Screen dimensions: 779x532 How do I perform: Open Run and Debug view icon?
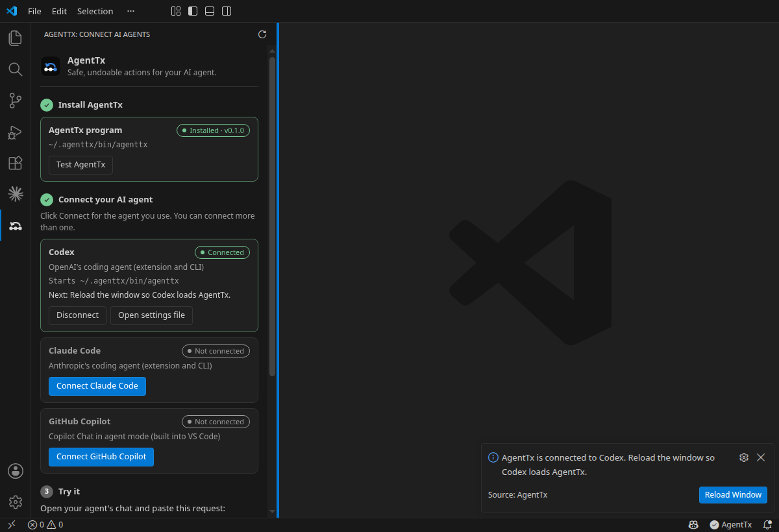15,132
